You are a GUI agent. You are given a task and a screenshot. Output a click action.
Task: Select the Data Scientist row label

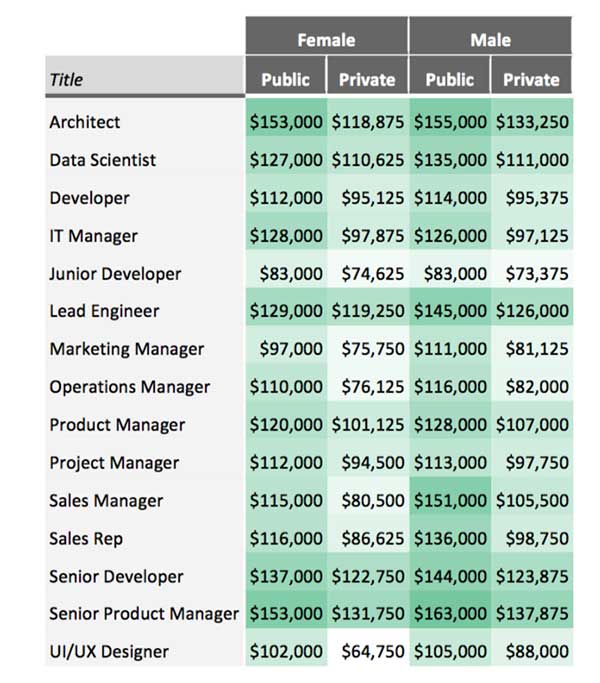click(102, 160)
